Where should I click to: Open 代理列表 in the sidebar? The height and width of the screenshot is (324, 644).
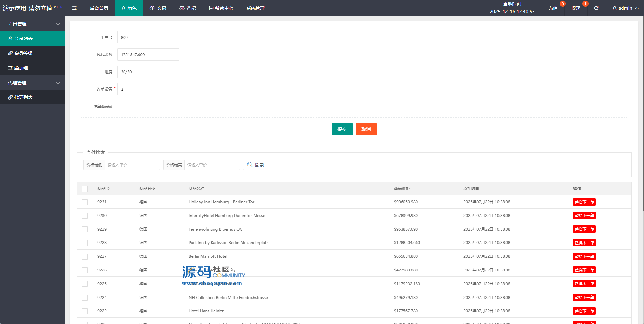[x=23, y=97]
